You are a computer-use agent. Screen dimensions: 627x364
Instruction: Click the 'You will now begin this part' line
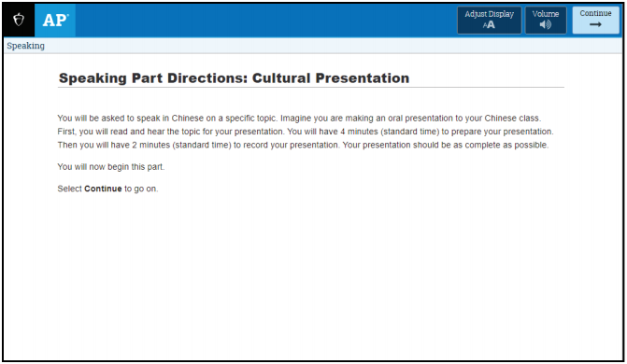tap(111, 167)
